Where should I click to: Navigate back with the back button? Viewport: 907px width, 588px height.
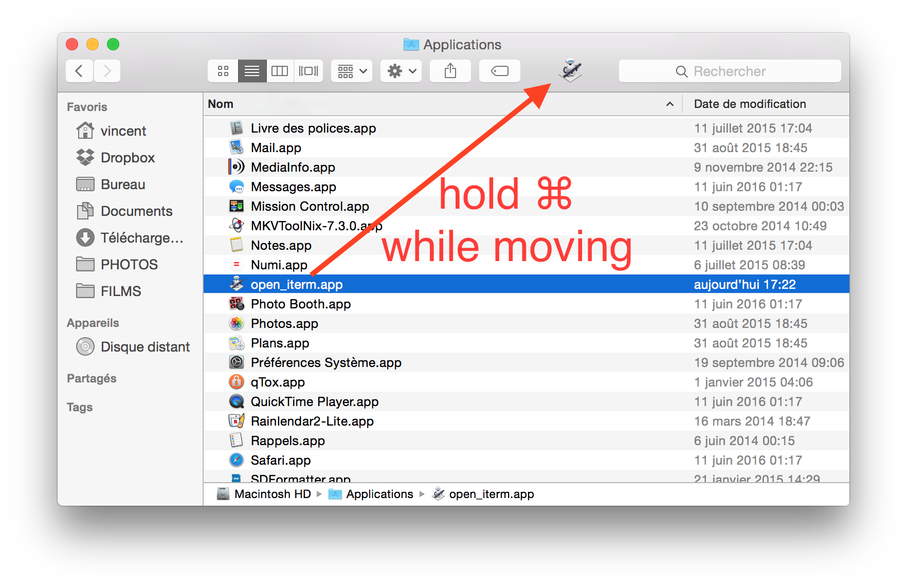[79, 70]
